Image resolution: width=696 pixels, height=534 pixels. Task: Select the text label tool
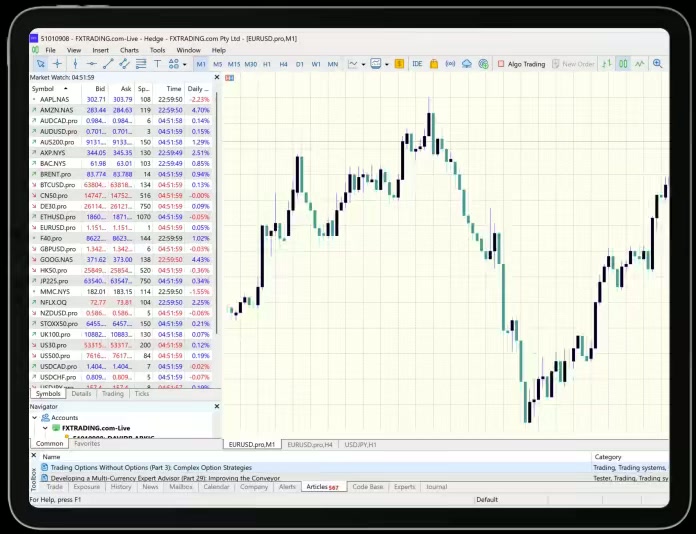[157, 64]
